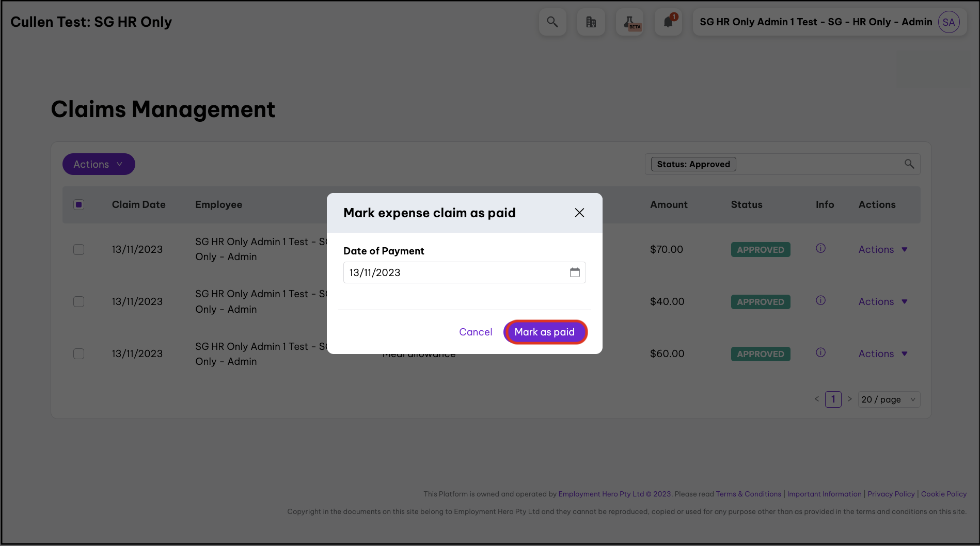Click the Date of Payment input field

[x=454, y=272]
